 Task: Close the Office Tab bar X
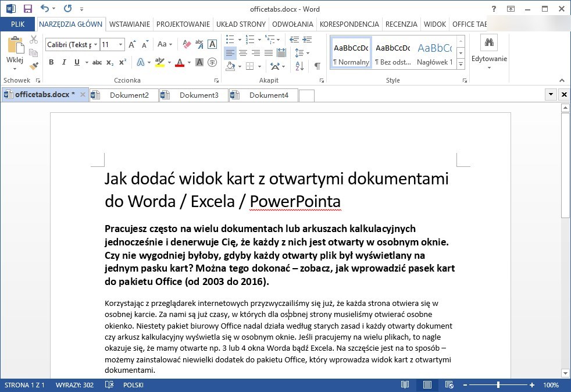click(x=564, y=94)
